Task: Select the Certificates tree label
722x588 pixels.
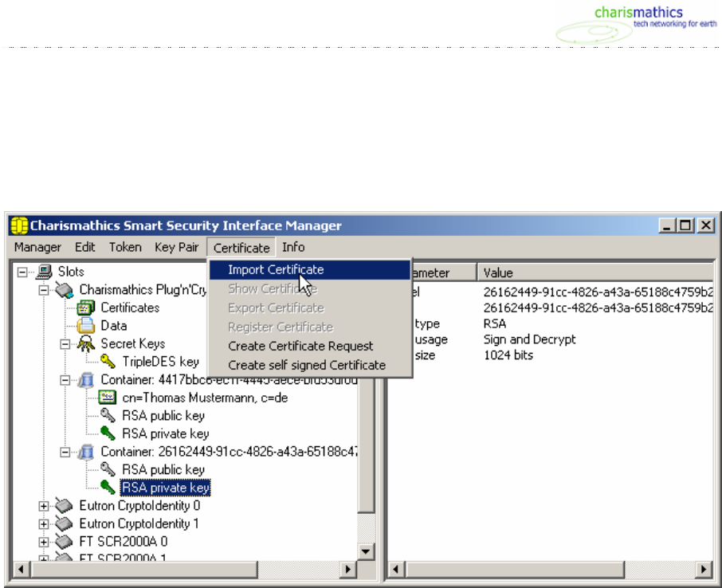Action: point(131,308)
